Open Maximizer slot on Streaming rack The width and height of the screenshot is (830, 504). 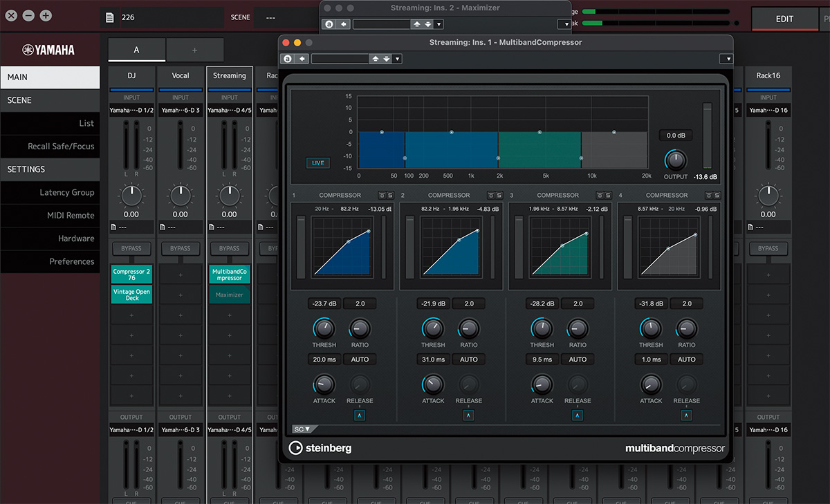pyautogui.click(x=230, y=295)
